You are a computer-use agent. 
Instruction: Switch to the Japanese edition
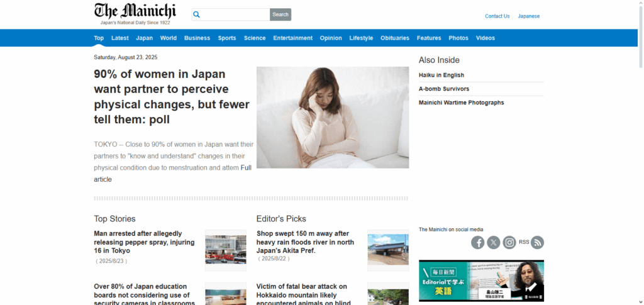[x=528, y=16]
